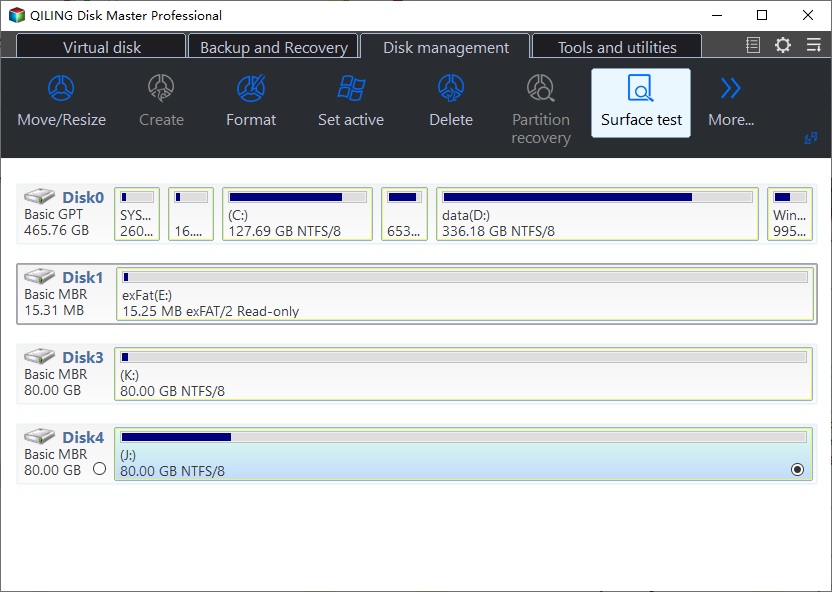This screenshot has width=832, height=592.
Task: Select the 16... reserved partition block
Action: click(x=191, y=214)
